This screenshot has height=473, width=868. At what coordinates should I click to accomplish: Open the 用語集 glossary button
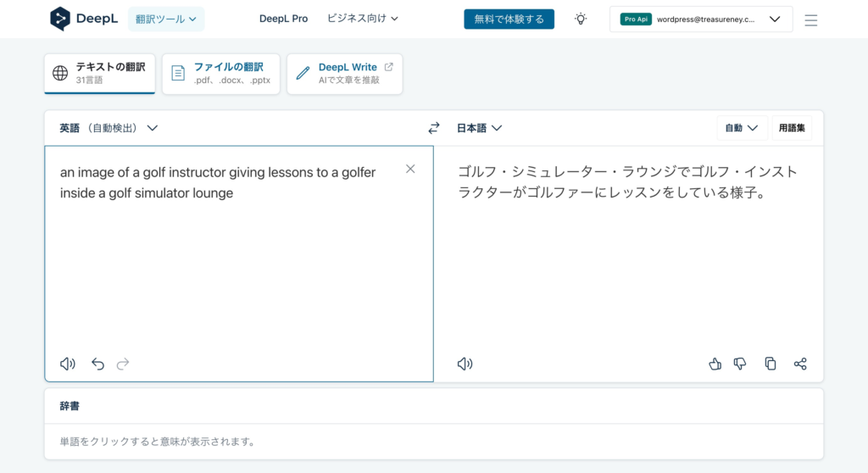pos(792,128)
